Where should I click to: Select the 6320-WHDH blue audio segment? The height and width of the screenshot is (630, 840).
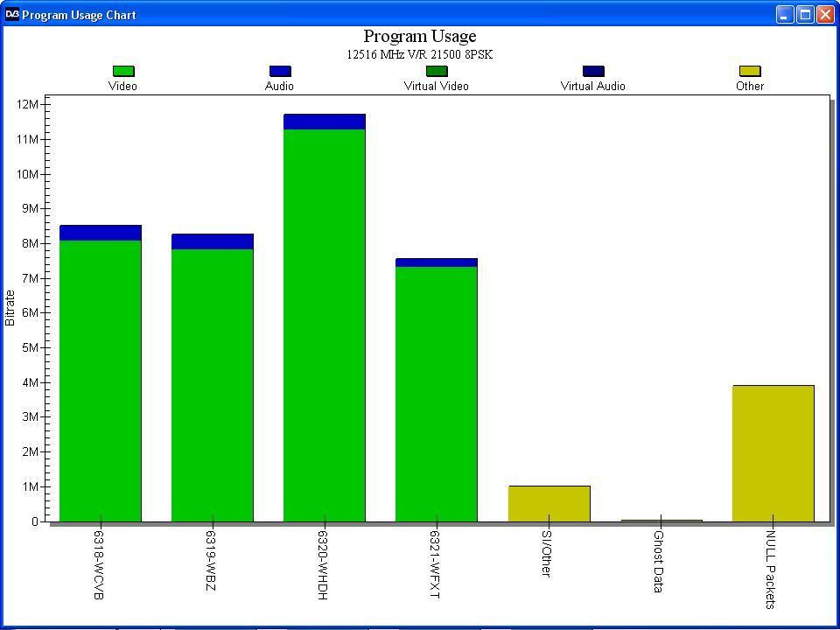[x=324, y=122]
